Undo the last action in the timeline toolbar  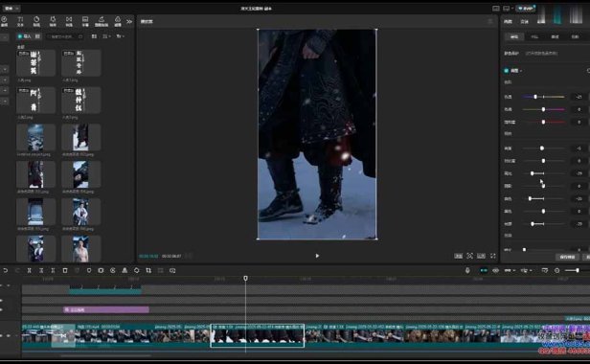(6, 270)
